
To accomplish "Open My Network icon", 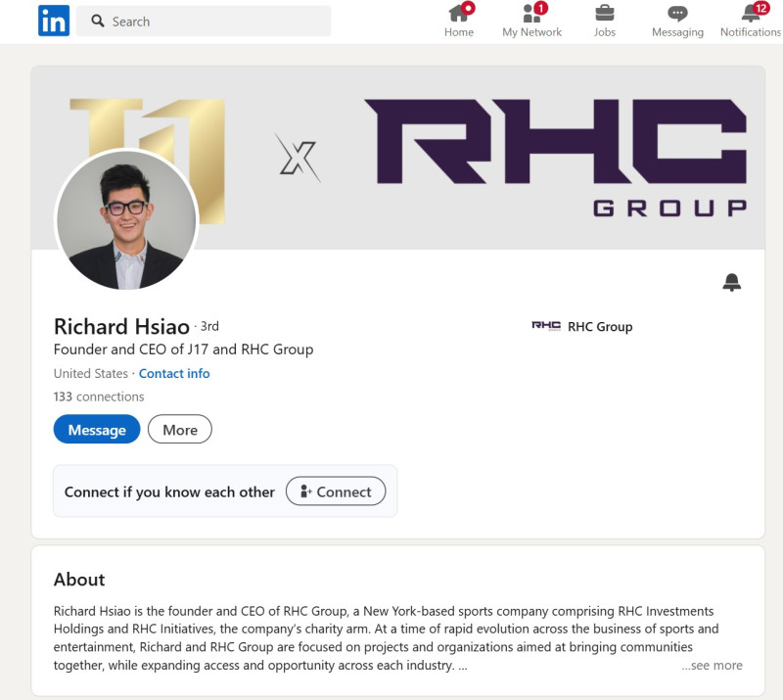I will [x=532, y=13].
